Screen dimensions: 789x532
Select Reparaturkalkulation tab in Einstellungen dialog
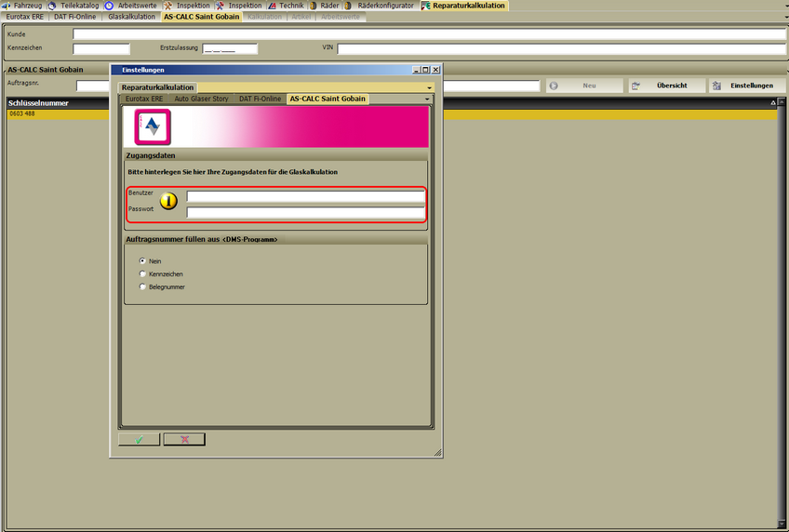157,87
